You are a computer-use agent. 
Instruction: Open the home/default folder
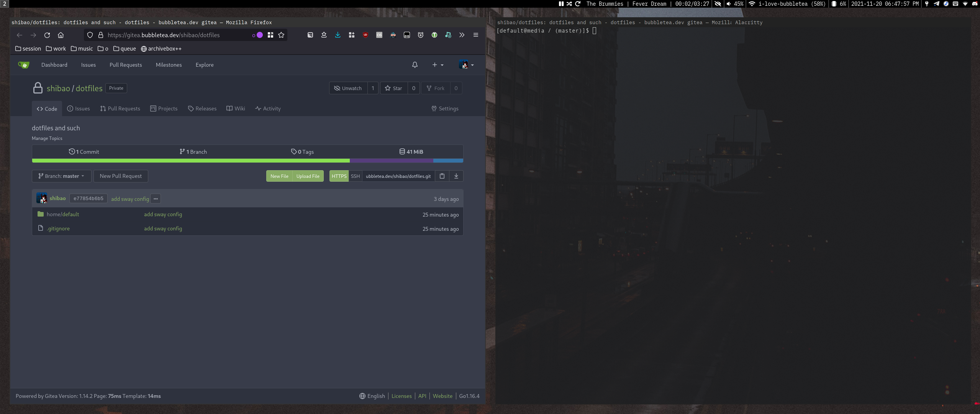tap(63, 214)
